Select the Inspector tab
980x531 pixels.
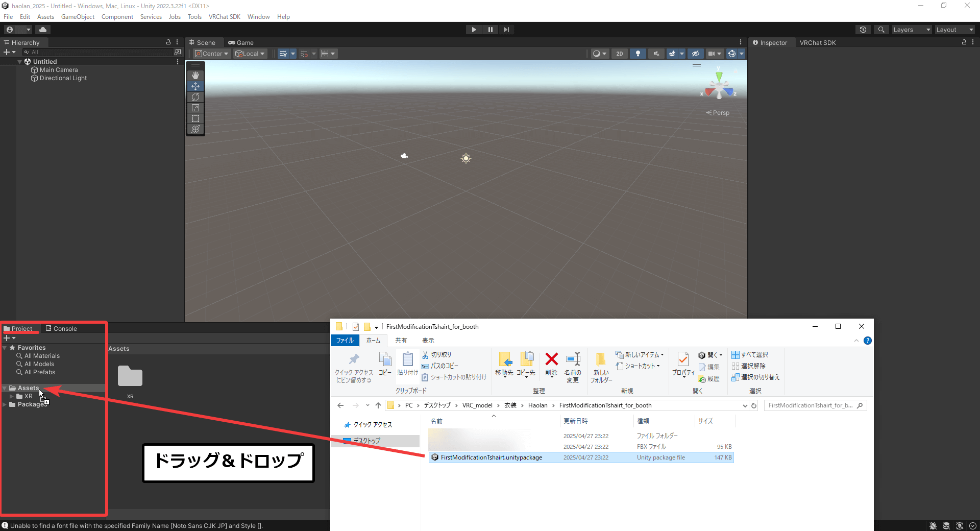[x=770, y=43]
